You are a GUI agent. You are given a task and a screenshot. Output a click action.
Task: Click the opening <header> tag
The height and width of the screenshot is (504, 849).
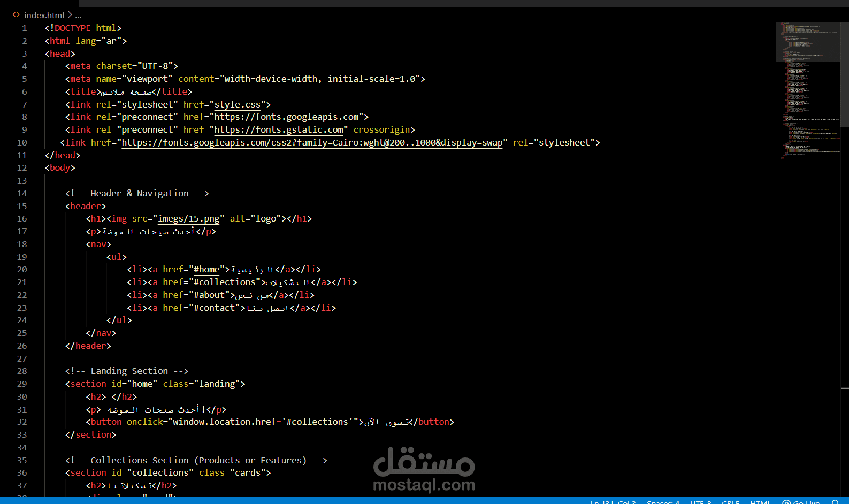tap(86, 206)
